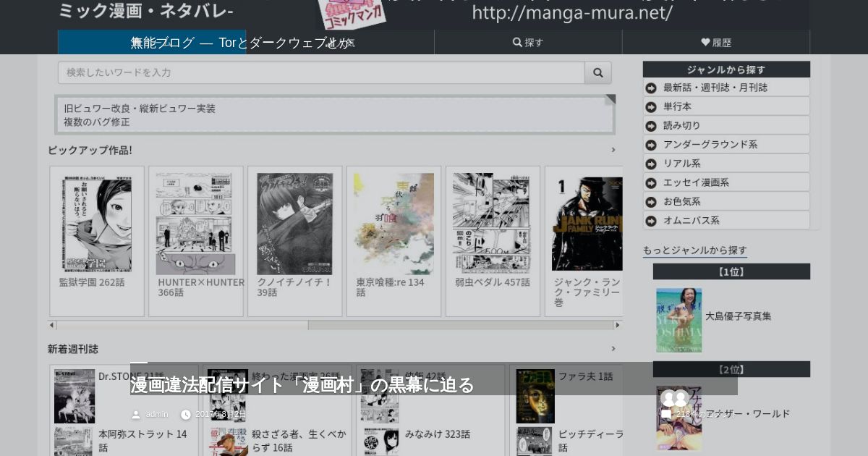Open エッセイ漫画系 genre entry
This screenshot has height=456, width=868.
tap(726, 182)
